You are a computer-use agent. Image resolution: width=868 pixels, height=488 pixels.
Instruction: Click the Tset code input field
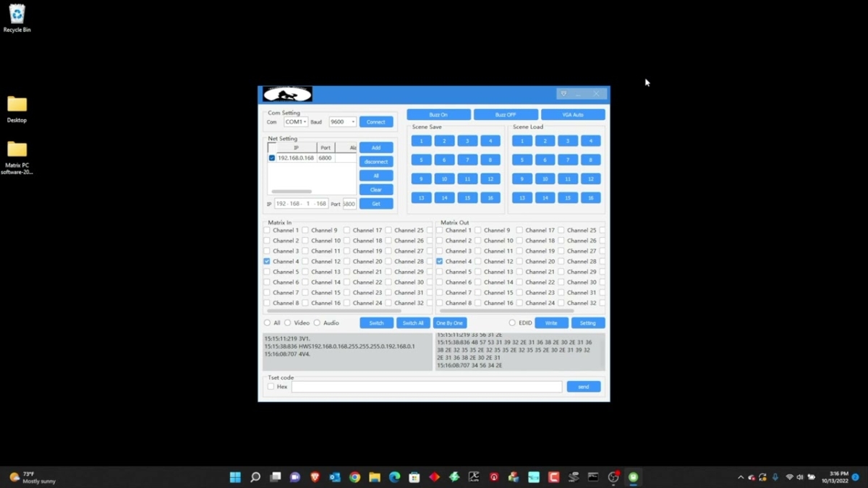(x=427, y=387)
